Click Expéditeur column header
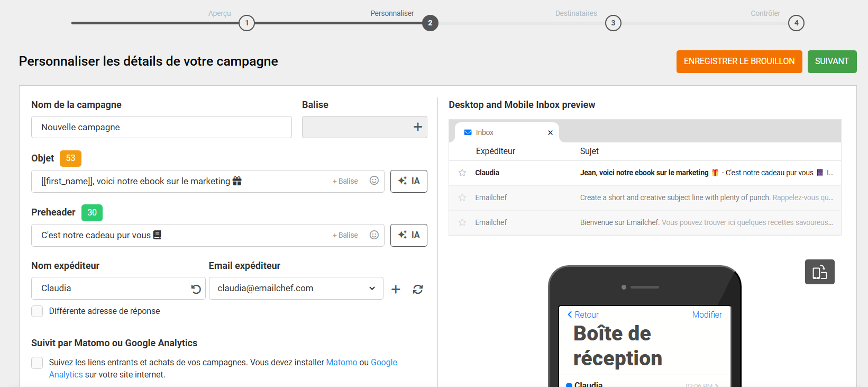The width and height of the screenshot is (868, 387). 496,151
